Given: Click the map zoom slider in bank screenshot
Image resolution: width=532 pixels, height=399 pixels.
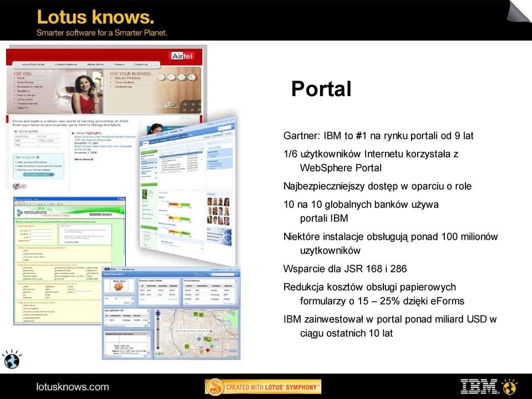Looking at the screenshot, I should click(x=158, y=331).
